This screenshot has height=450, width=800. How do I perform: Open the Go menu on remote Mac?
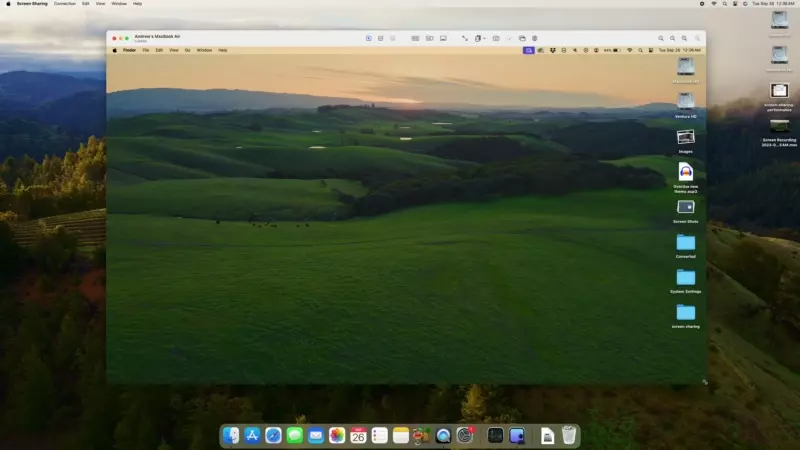[186, 50]
